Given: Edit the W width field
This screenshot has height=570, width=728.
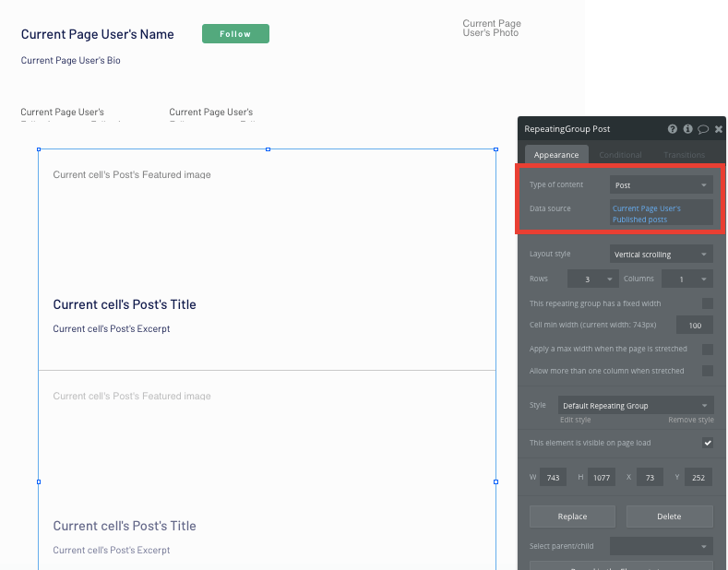Looking at the screenshot, I should (x=553, y=477).
